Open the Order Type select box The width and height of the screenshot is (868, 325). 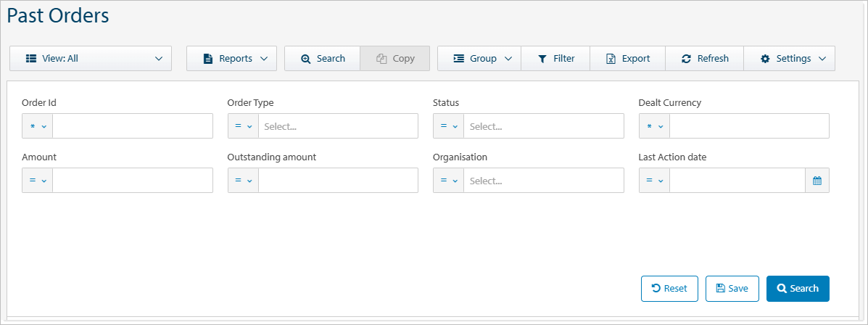pyautogui.click(x=338, y=126)
